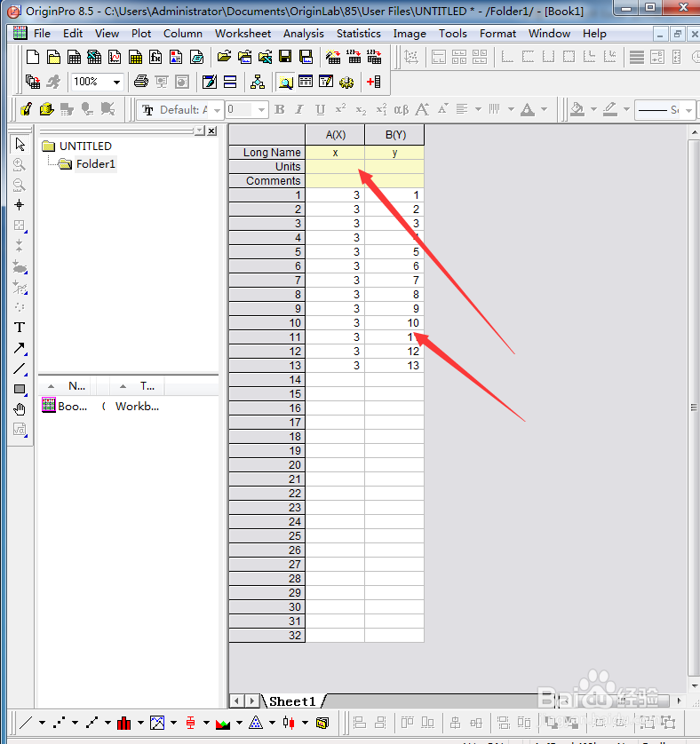Expand column plot types dropdown arrow

(140, 723)
